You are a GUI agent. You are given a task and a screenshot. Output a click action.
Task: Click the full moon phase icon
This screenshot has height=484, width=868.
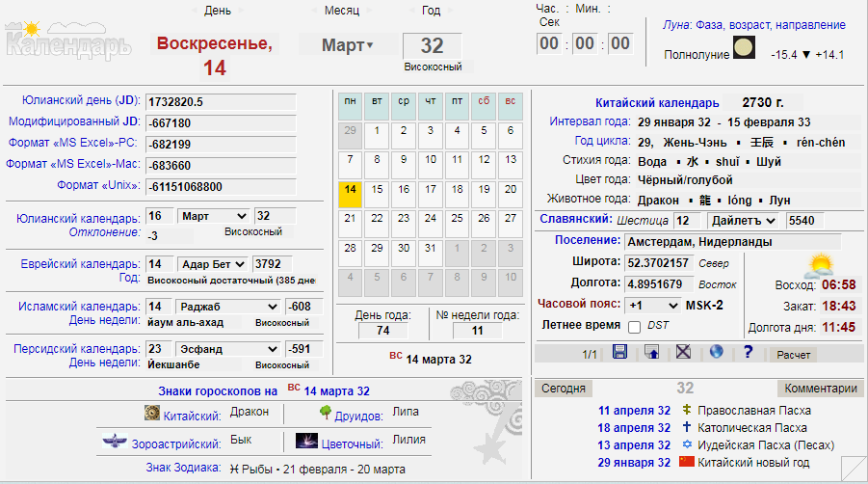(744, 47)
